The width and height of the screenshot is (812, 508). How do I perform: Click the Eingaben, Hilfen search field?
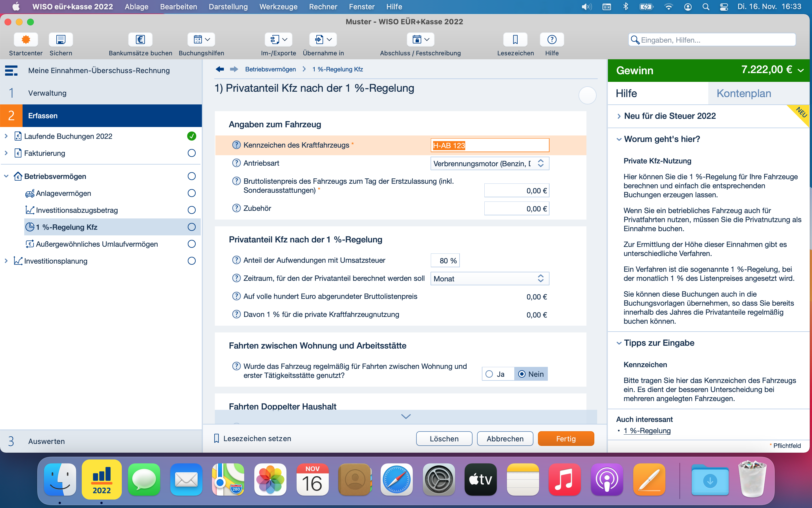pos(712,40)
